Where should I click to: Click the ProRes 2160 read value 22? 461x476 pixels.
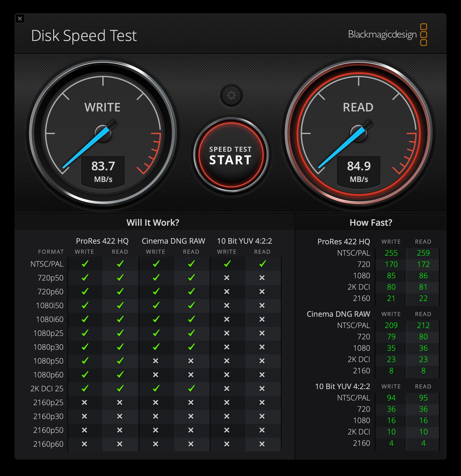(x=423, y=298)
